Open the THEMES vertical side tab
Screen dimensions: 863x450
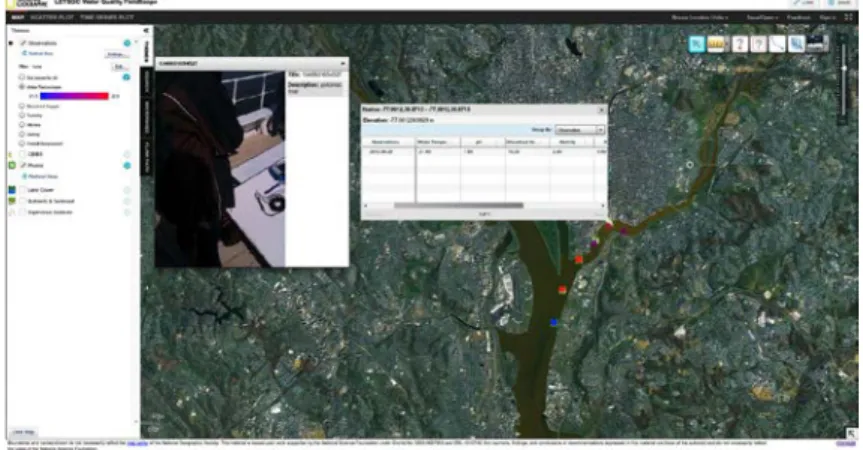(x=146, y=51)
